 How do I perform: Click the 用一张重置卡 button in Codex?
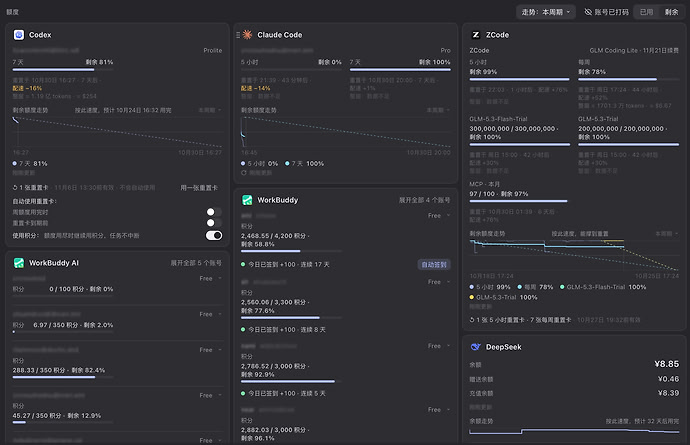click(x=199, y=188)
